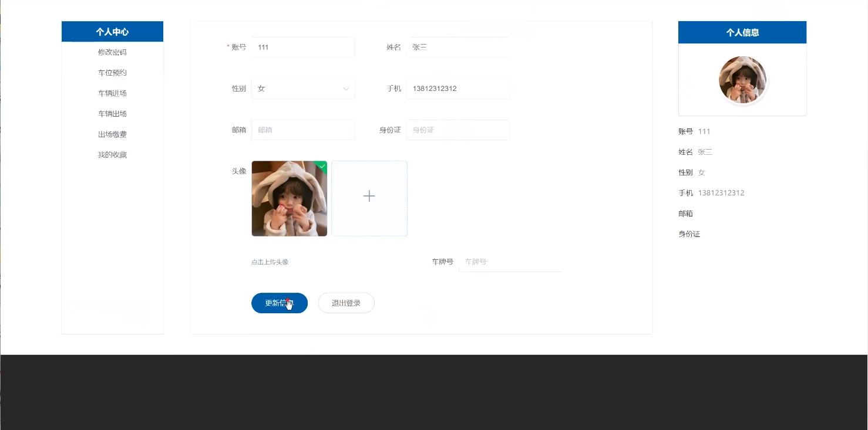Expand the 性别 gender dropdown
The width and height of the screenshot is (868, 430).
coord(303,89)
